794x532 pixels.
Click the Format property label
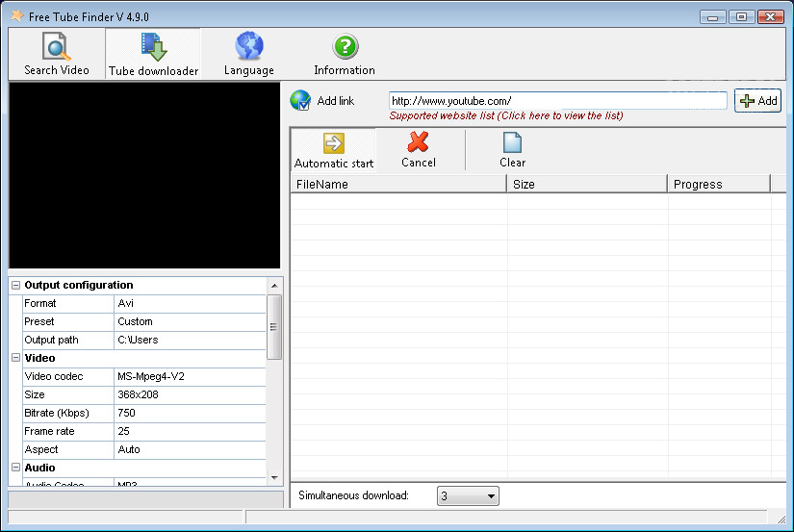(40, 303)
